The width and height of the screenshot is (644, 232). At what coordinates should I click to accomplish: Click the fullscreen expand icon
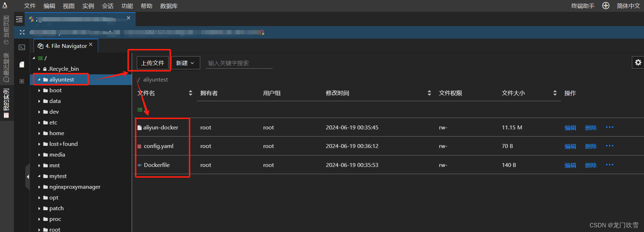22,32
